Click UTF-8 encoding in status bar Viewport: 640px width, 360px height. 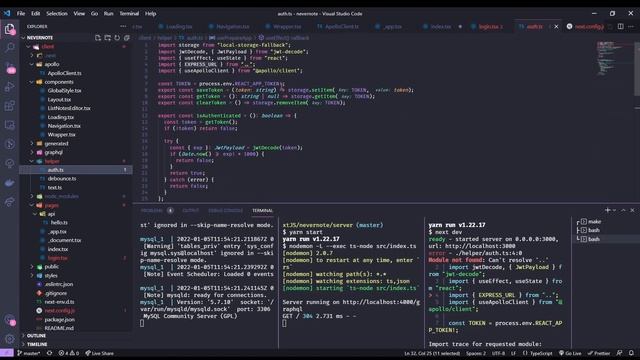pos(498,353)
